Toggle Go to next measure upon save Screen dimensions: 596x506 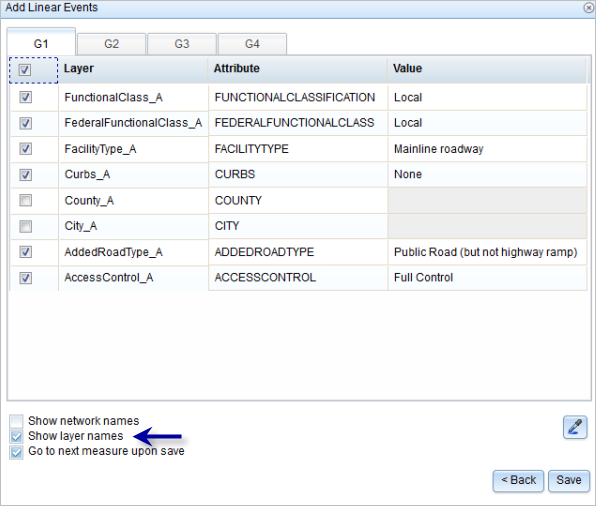(x=16, y=452)
